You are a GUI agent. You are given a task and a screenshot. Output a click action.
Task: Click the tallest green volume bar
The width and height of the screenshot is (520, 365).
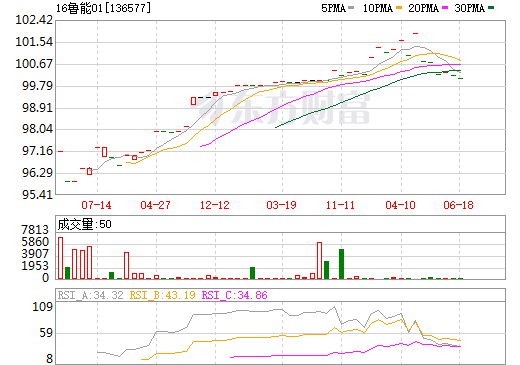(x=341, y=264)
